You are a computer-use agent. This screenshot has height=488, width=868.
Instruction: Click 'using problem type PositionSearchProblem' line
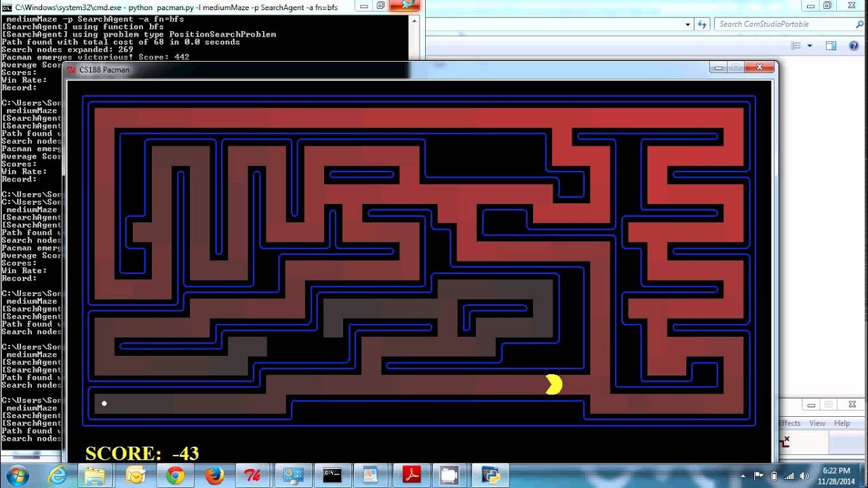click(x=138, y=34)
